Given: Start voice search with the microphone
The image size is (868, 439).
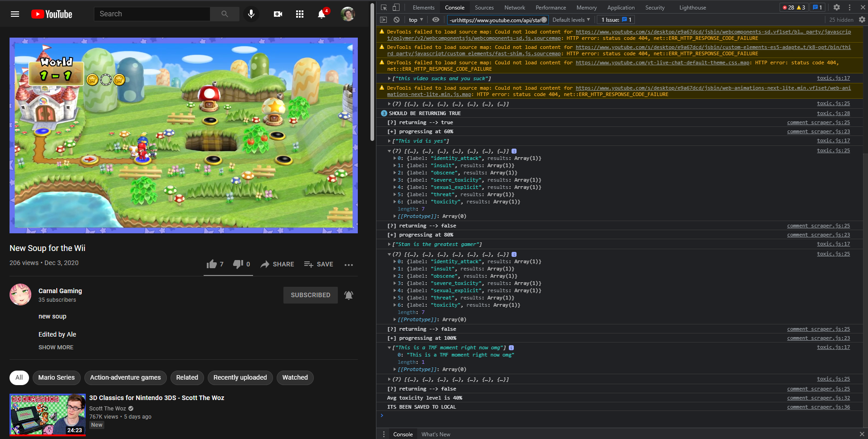Looking at the screenshot, I should 251,14.
